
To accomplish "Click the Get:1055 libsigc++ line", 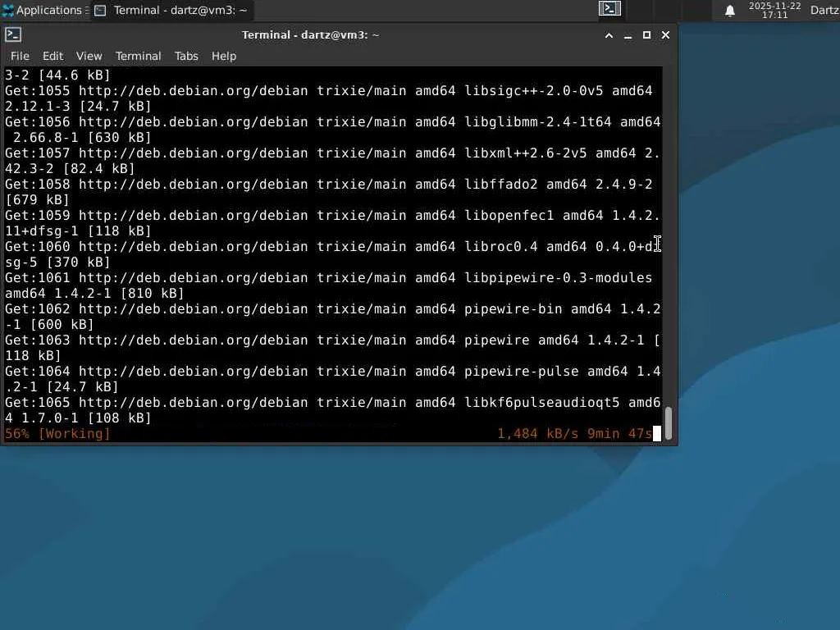I will pos(332,98).
